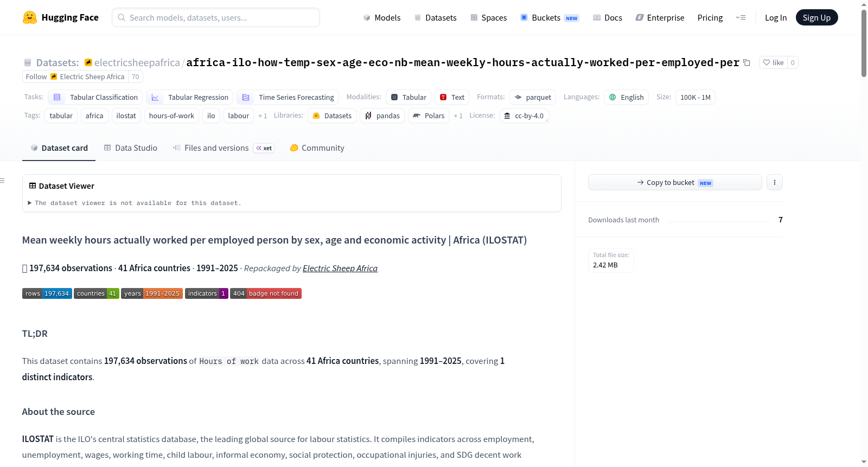This screenshot has width=868, height=467.
Task: Click the 2.42 MB total file size
Action: (605, 265)
